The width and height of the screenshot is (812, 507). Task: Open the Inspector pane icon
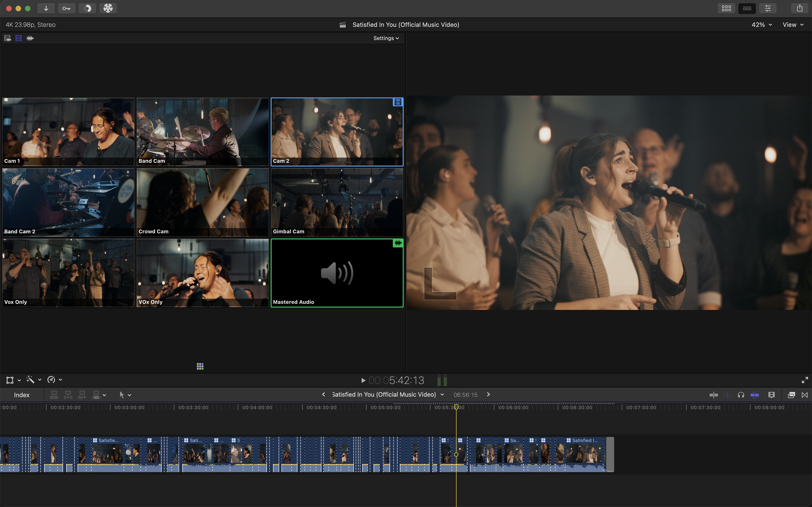(x=768, y=8)
